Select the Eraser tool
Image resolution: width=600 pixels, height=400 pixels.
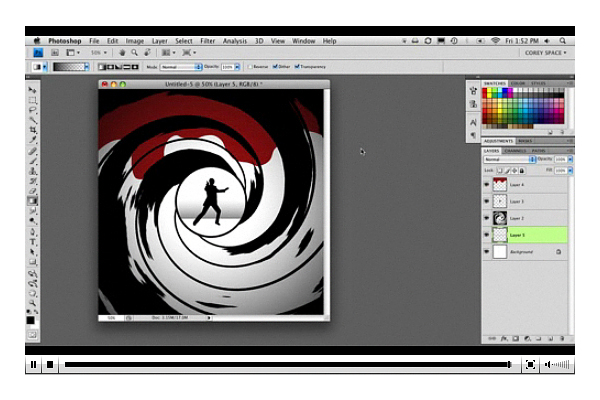coord(33,191)
